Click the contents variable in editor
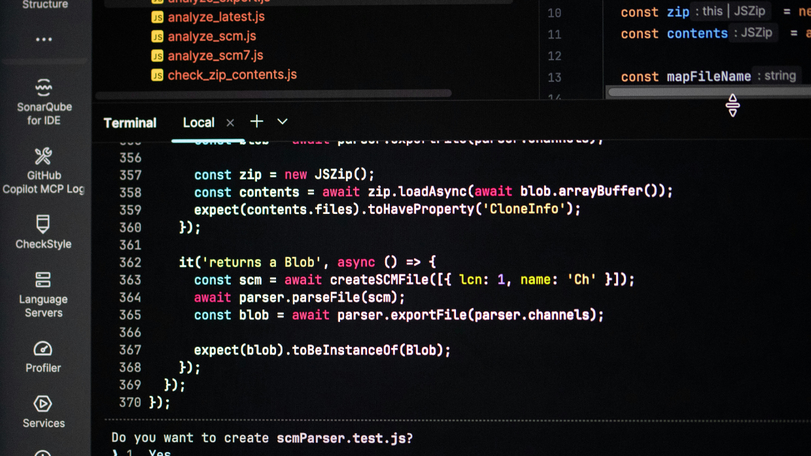 tap(697, 34)
